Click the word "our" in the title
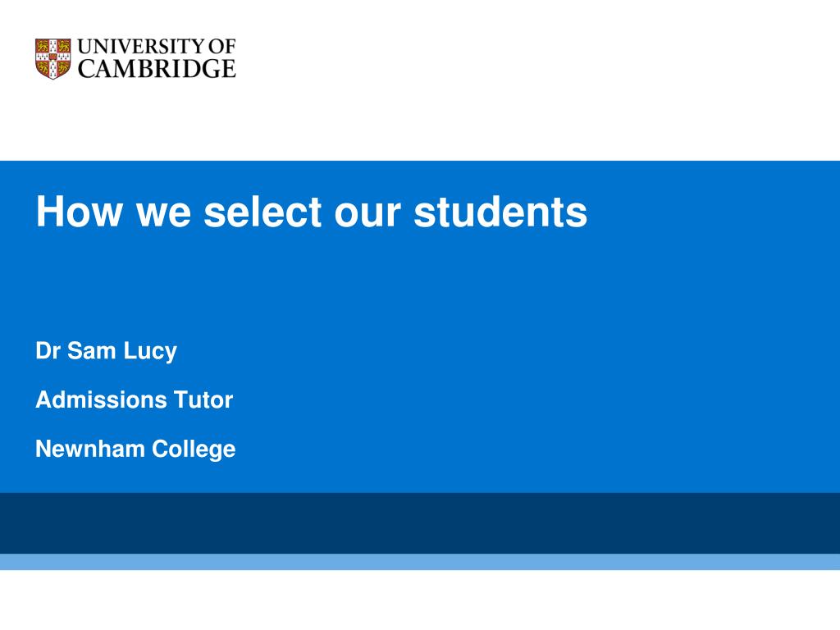The width and height of the screenshot is (840, 630). 367,214
